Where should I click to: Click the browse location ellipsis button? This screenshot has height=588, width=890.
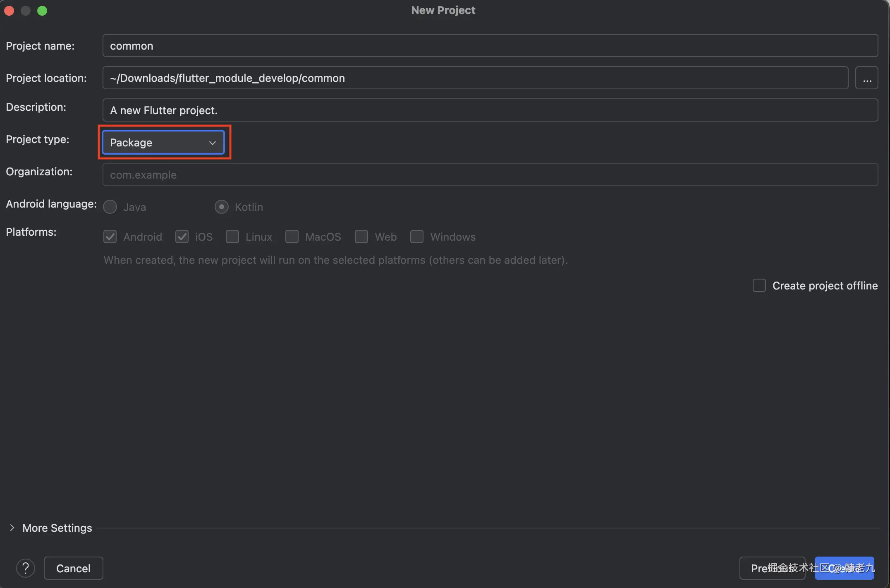(x=867, y=78)
